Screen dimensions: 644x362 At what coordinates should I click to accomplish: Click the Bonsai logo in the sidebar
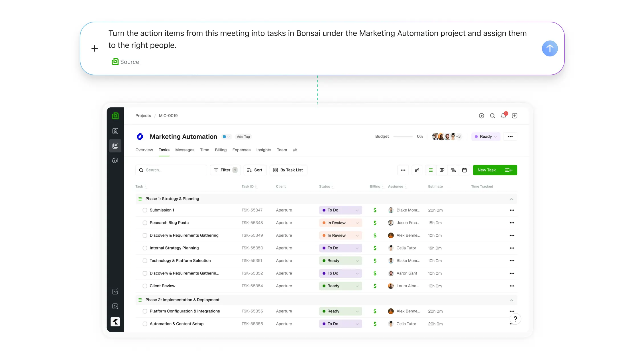click(115, 116)
